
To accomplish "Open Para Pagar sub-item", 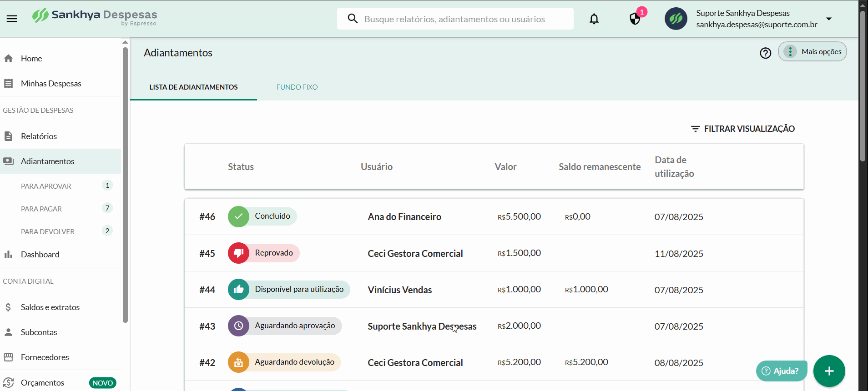I will tap(61, 209).
